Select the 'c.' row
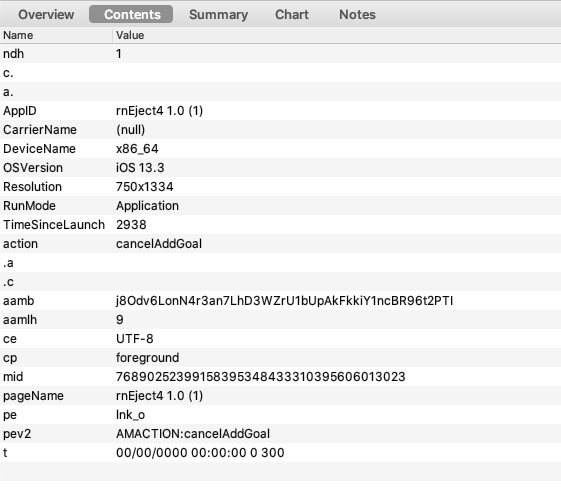This screenshot has width=561, height=490. (x=280, y=73)
